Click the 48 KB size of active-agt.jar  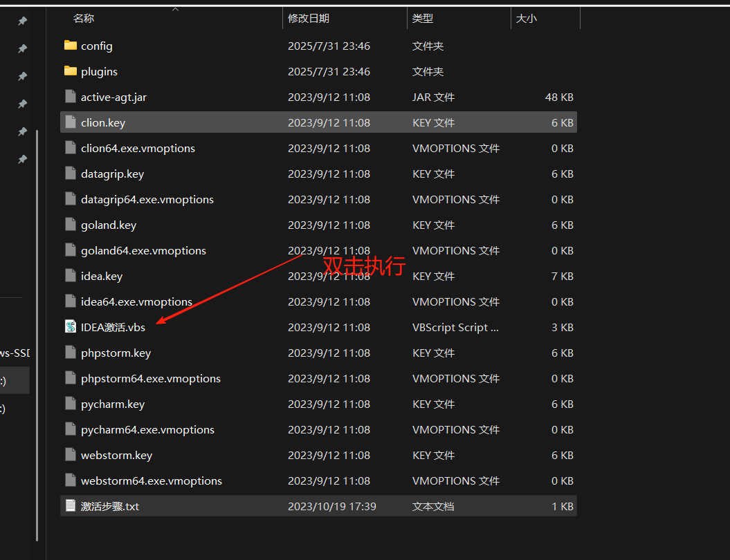(x=559, y=97)
